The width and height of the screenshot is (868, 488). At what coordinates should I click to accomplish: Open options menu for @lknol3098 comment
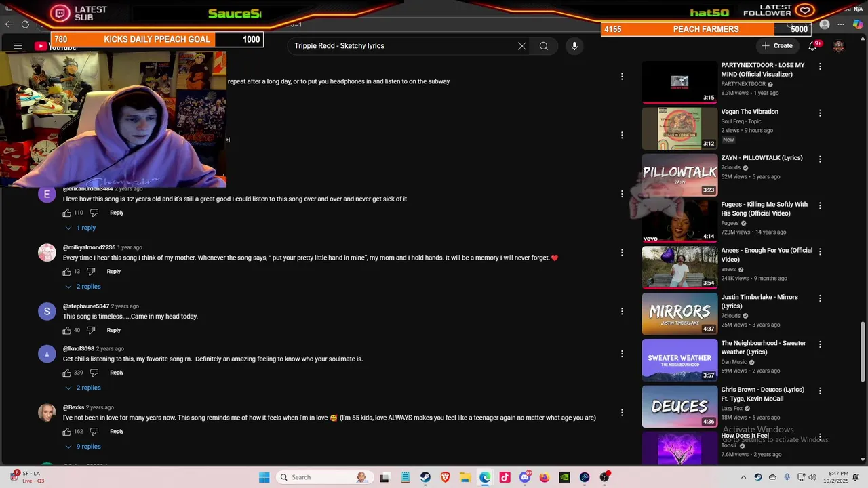pos(622,354)
